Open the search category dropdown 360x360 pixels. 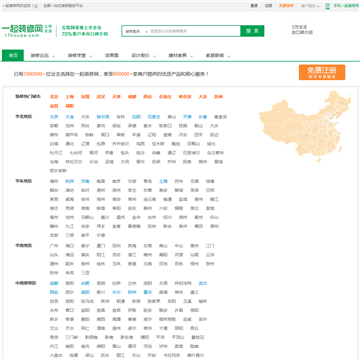pyautogui.click(x=135, y=31)
